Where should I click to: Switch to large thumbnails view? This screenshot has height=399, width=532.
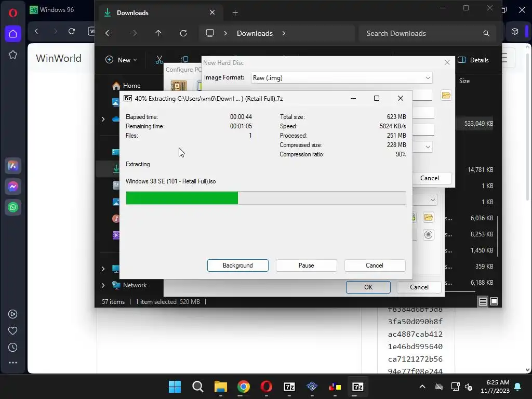tap(494, 301)
